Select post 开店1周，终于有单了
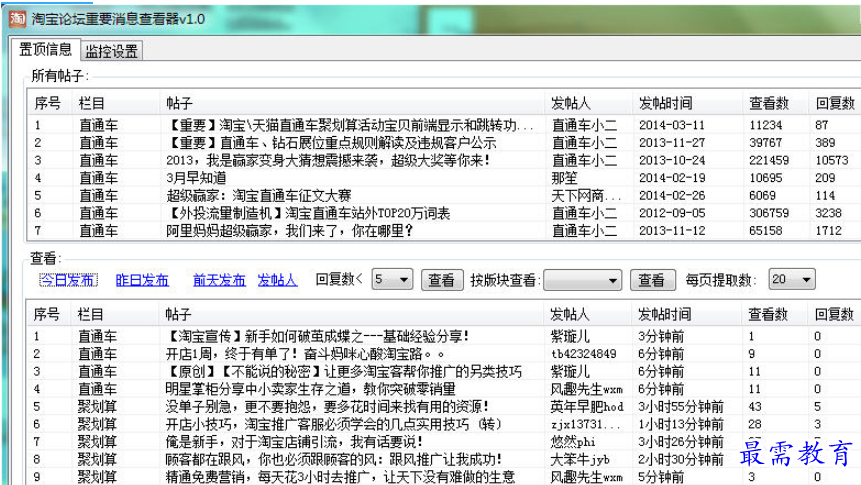Screen dimensions: 861x485 305,354
